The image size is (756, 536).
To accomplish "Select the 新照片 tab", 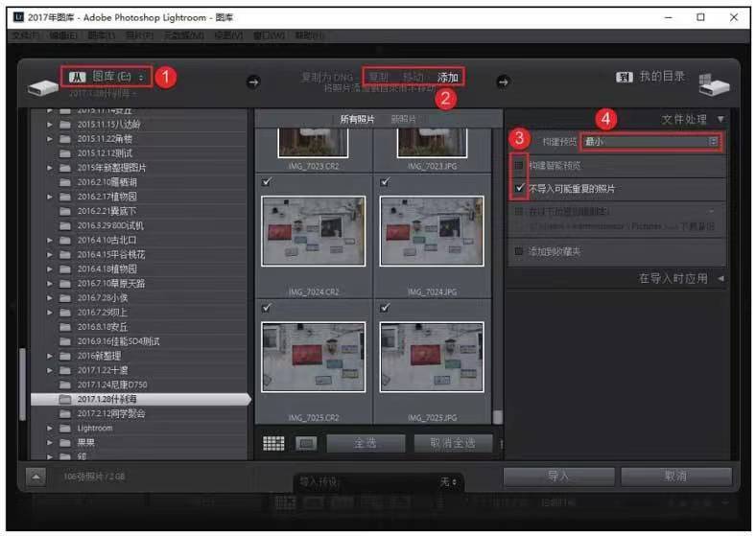I will (x=404, y=119).
